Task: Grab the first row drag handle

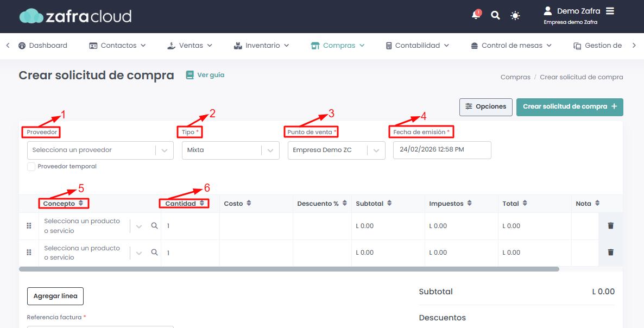Action: (29, 226)
